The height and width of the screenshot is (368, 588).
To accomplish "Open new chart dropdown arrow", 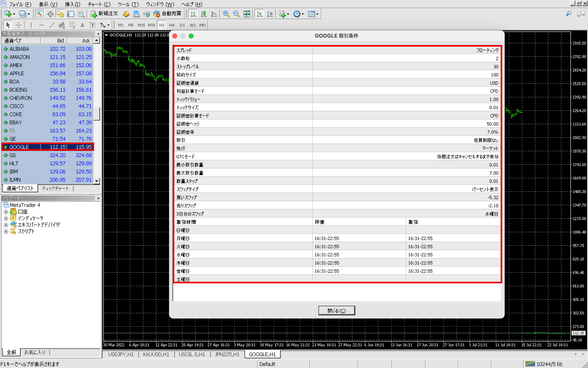I will [14, 14].
